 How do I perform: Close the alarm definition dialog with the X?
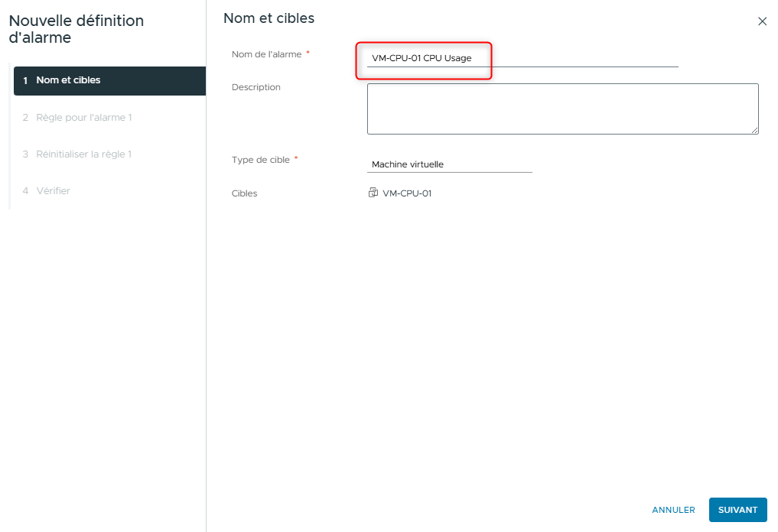[762, 21]
